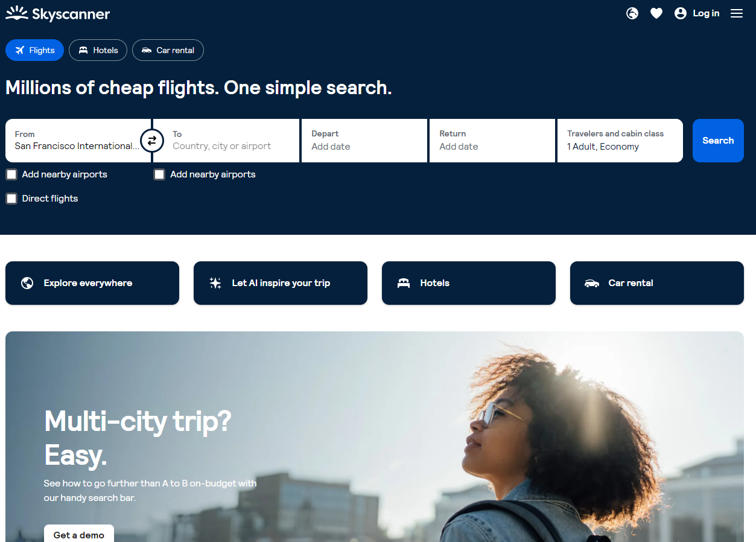Switch to the Hotels tab
This screenshot has height=542, width=756.
click(x=98, y=50)
